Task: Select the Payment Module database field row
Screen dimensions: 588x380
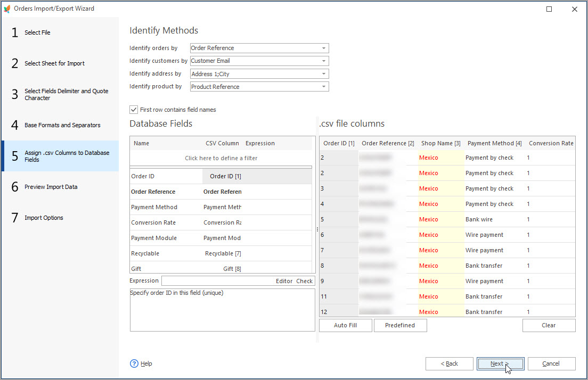Action: point(221,238)
